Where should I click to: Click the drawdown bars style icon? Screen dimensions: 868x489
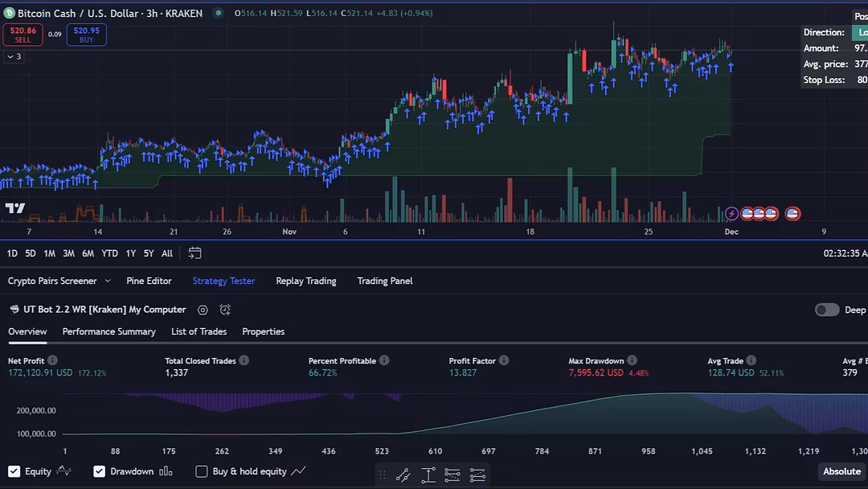[166, 471]
